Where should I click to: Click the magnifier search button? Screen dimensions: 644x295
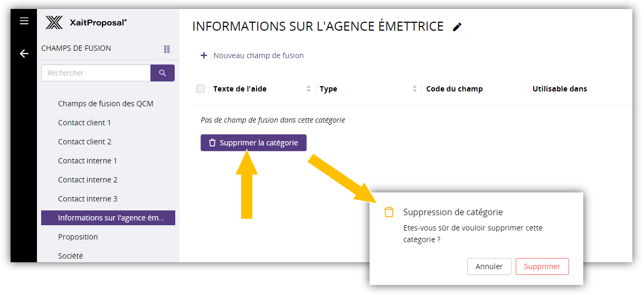click(163, 73)
